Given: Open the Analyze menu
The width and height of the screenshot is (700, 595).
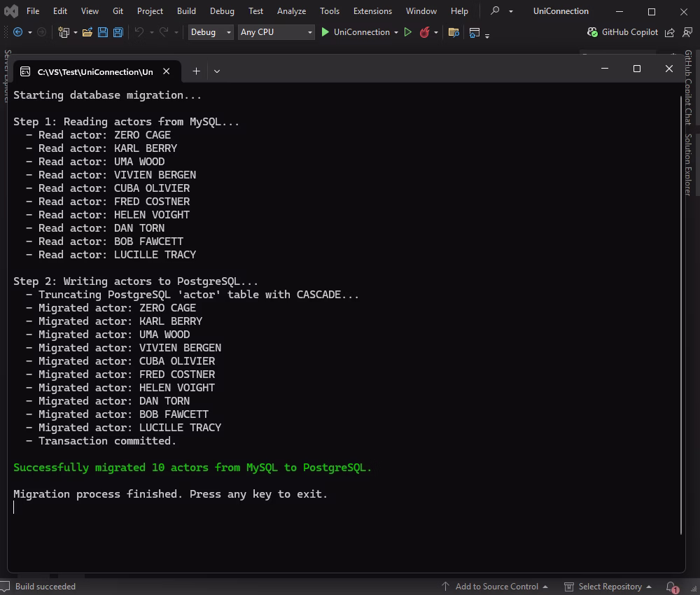Looking at the screenshot, I should pyautogui.click(x=291, y=11).
